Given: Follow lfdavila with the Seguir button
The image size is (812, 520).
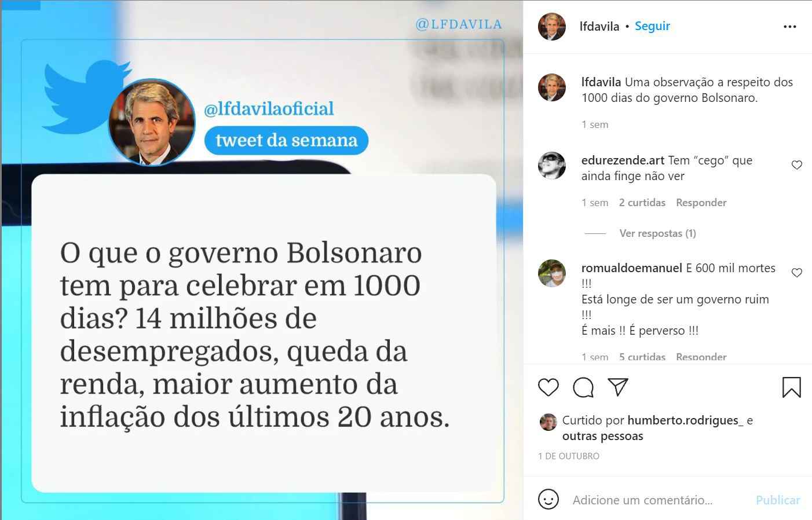Looking at the screenshot, I should click(x=652, y=26).
